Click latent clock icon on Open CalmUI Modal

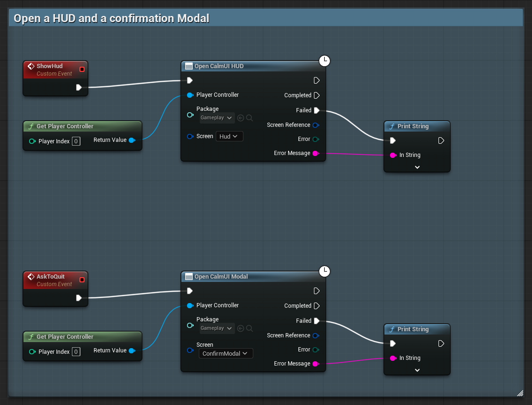[325, 272]
